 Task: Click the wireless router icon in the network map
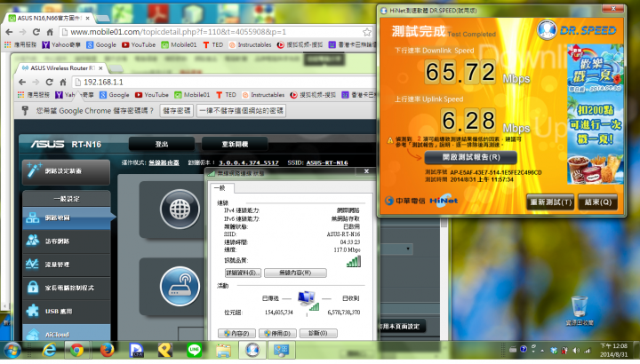pyautogui.click(x=180, y=286)
